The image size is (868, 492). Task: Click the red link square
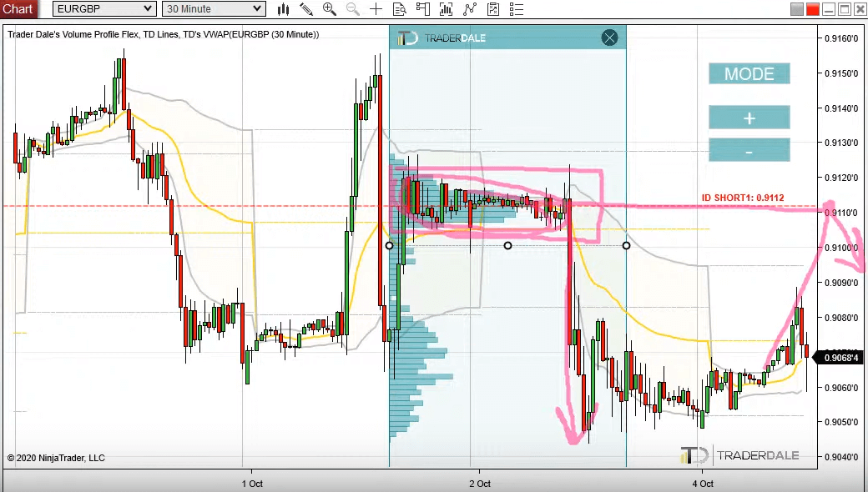click(x=813, y=9)
